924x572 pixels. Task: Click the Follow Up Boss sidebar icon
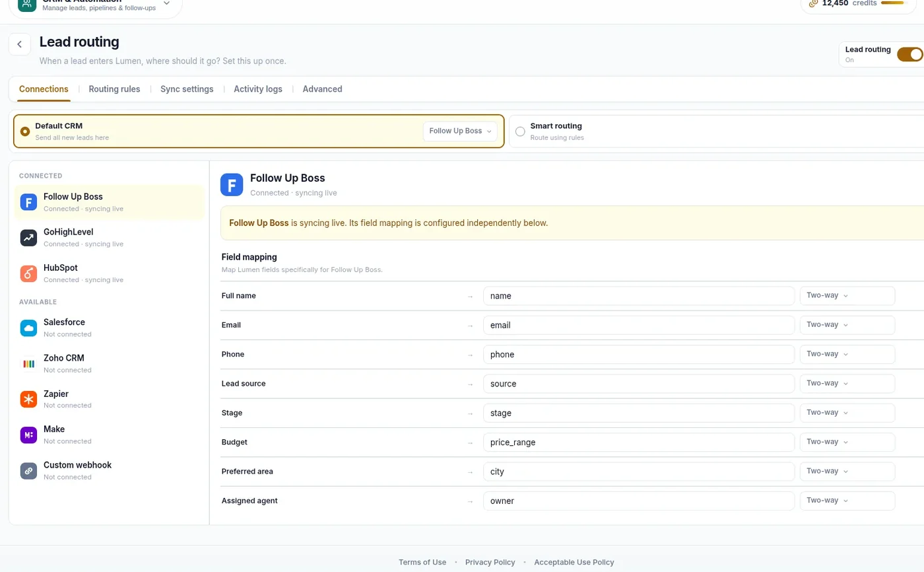coord(28,202)
